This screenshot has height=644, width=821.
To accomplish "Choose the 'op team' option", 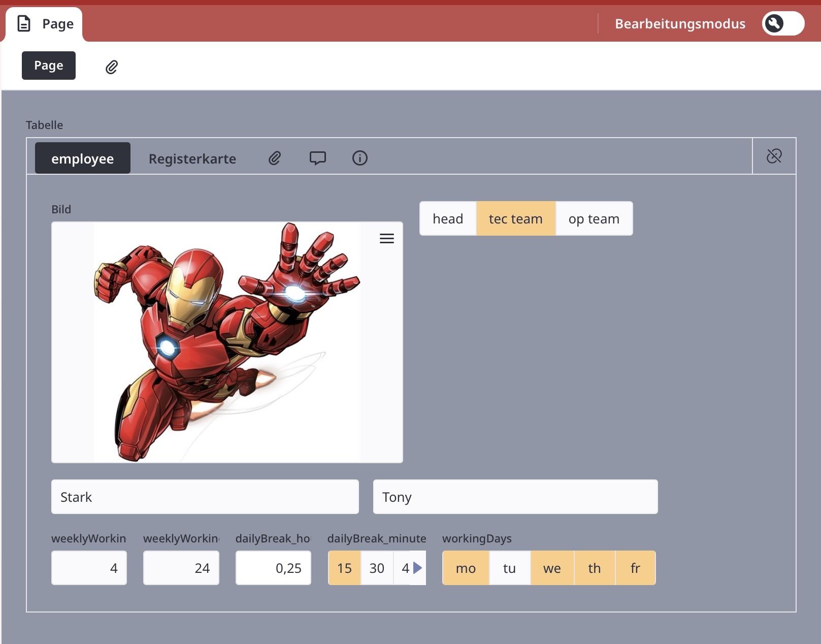I will coord(594,219).
